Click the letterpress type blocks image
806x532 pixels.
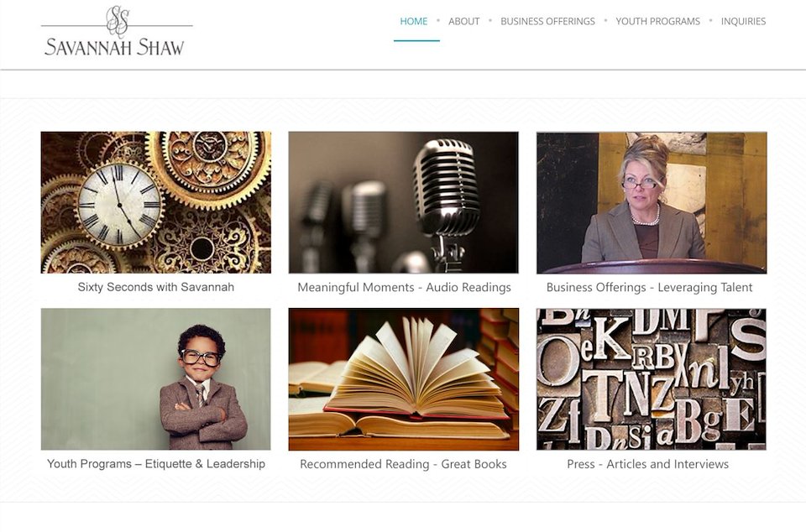coord(652,379)
